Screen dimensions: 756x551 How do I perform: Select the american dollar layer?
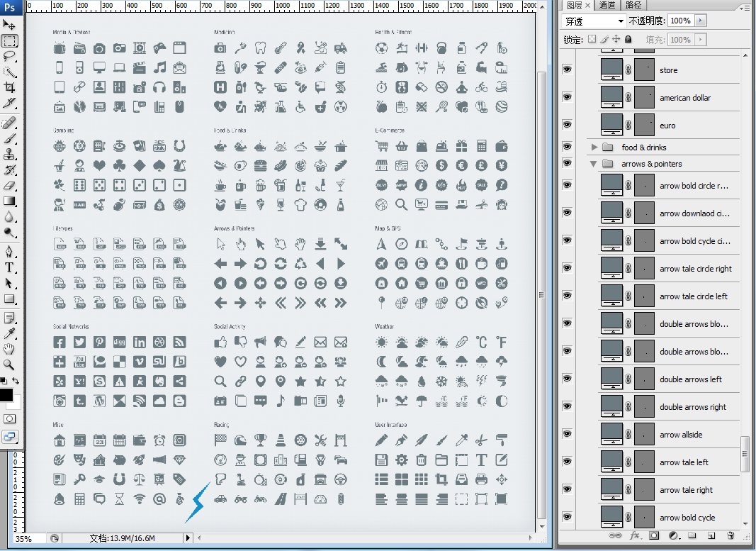pos(684,98)
